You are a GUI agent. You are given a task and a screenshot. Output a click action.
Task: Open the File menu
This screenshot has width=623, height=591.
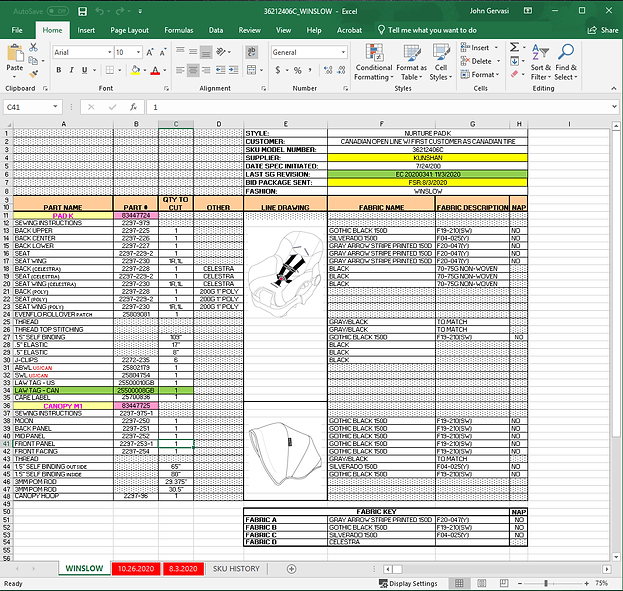tap(17, 30)
